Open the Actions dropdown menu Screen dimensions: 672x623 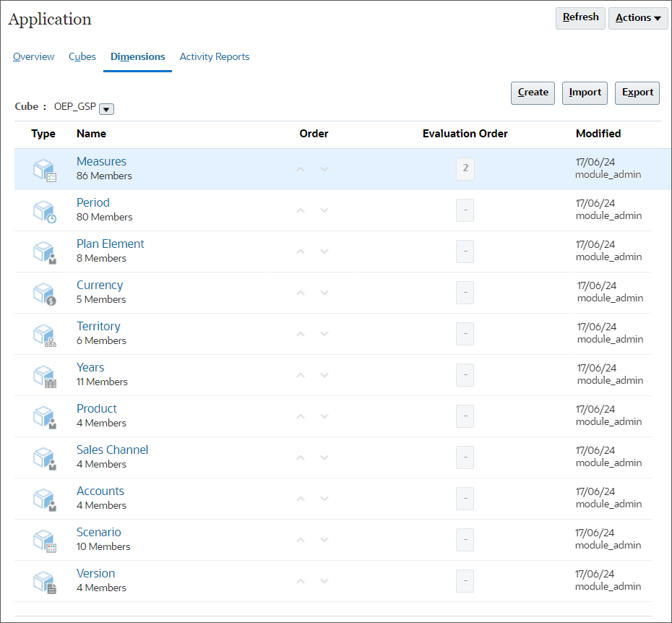pyautogui.click(x=637, y=18)
